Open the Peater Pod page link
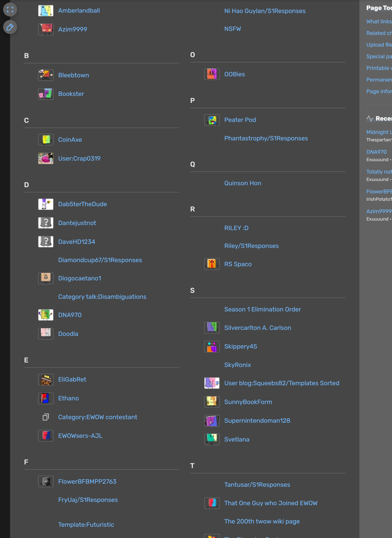This screenshot has height=538, width=392. (240, 120)
